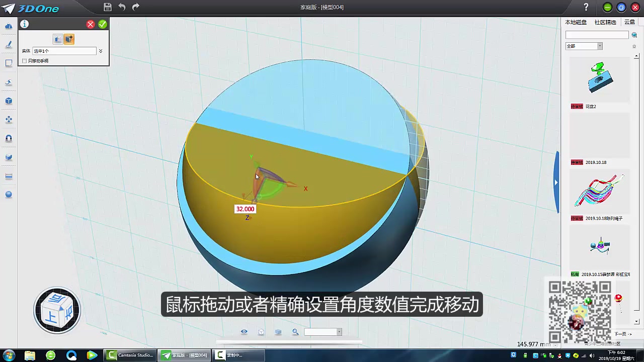Click the info icon in move dialog
This screenshot has height=362, width=644.
click(x=25, y=24)
